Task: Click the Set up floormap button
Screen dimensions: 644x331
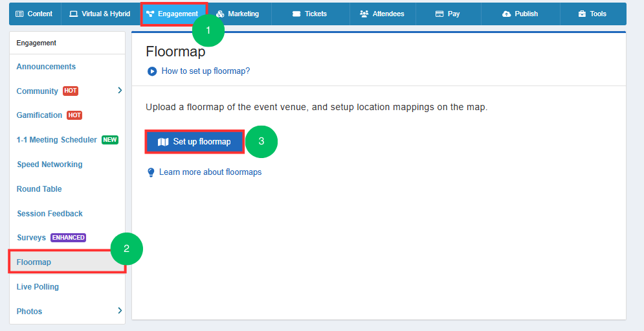Action: 195,142
